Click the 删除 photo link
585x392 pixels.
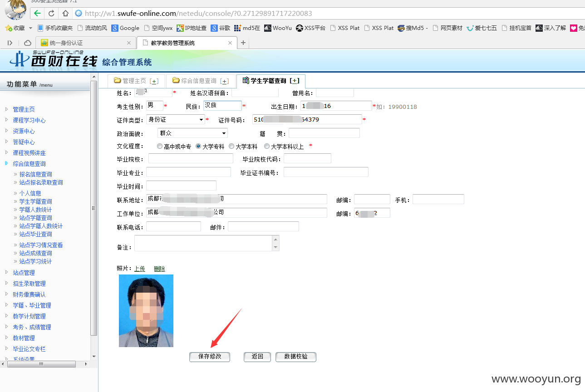159,269
